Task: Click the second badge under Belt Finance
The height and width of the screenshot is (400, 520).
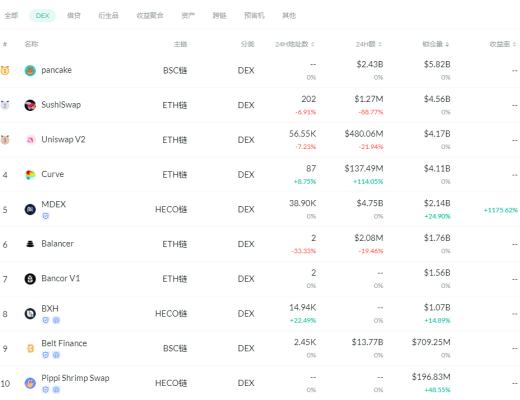Action: coord(56,355)
